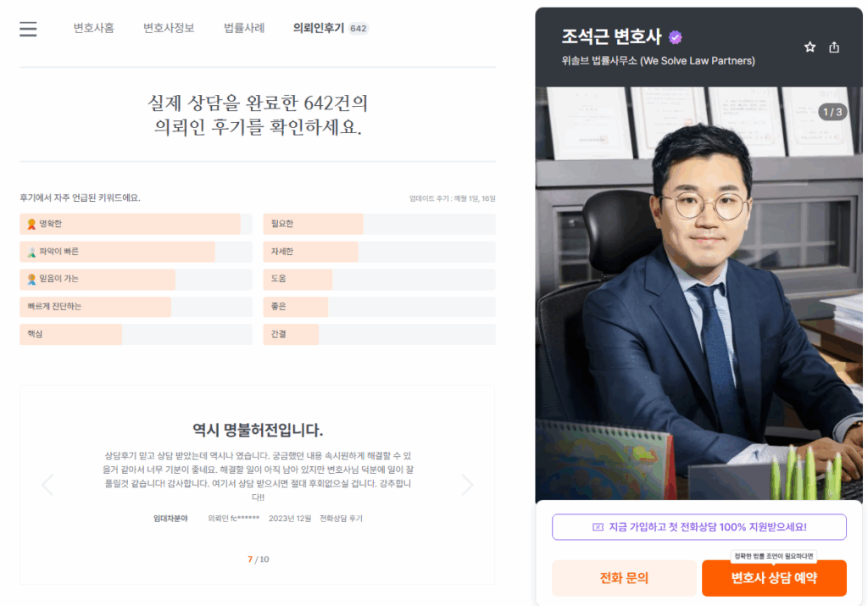Viewport: 868px width, 606px height.
Task: Click the 1 / 3 photo counter badge
Action: (x=832, y=113)
